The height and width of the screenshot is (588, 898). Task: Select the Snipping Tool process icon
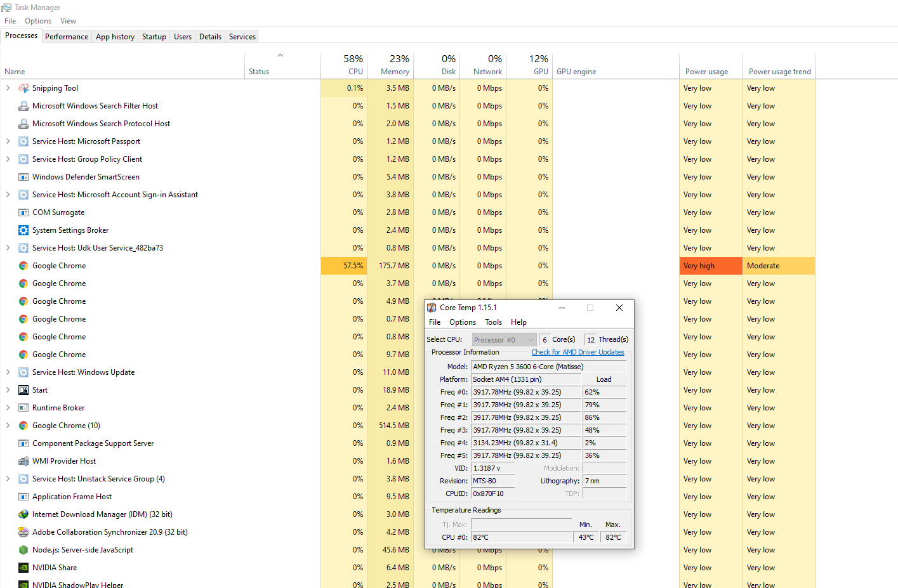click(x=23, y=88)
